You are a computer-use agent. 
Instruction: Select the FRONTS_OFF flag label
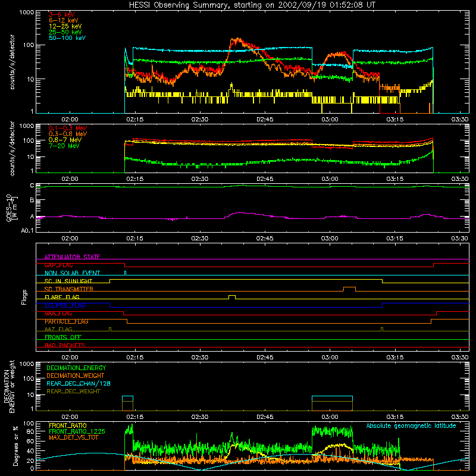coord(63,337)
